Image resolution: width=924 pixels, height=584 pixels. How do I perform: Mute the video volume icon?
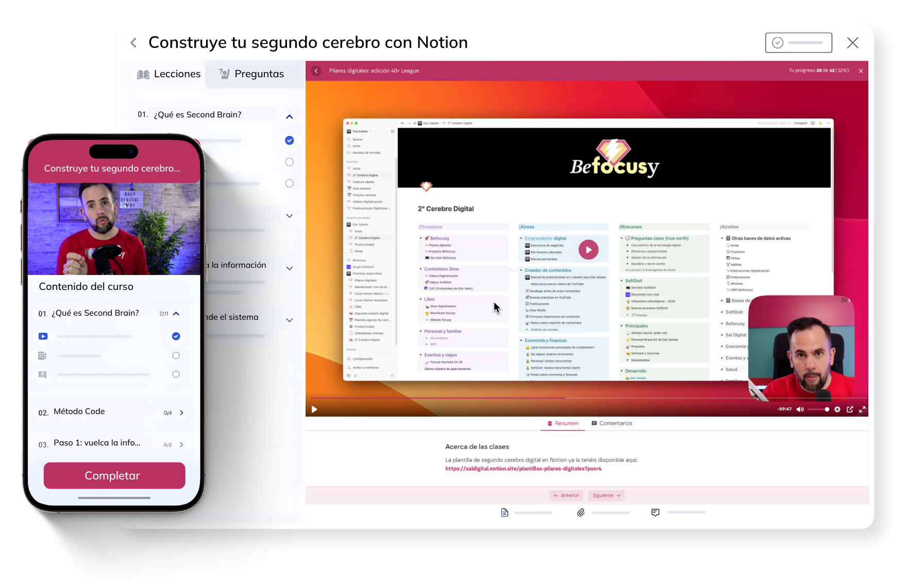point(800,409)
